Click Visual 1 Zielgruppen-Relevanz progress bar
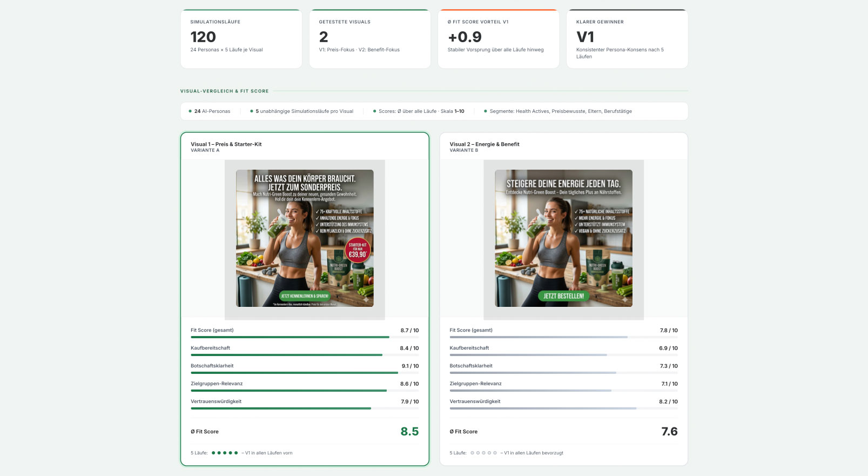This screenshot has height=476, width=868. (305, 391)
